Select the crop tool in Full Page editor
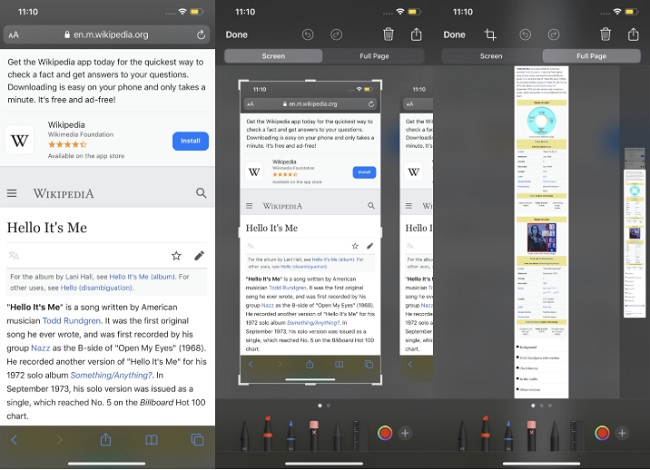 pyautogui.click(x=490, y=35)
